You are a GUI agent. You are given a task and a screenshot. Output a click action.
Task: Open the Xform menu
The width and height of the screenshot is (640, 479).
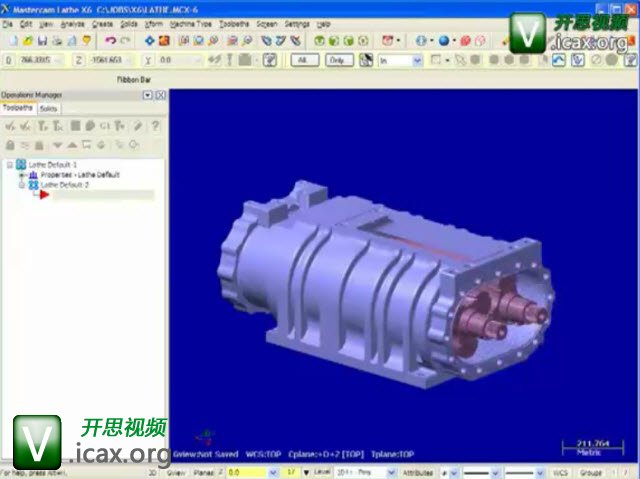[x=154, y=24]
